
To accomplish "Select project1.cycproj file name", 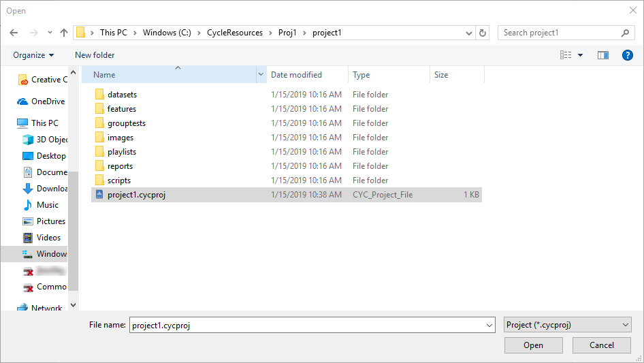I will (x=136, y=195).
